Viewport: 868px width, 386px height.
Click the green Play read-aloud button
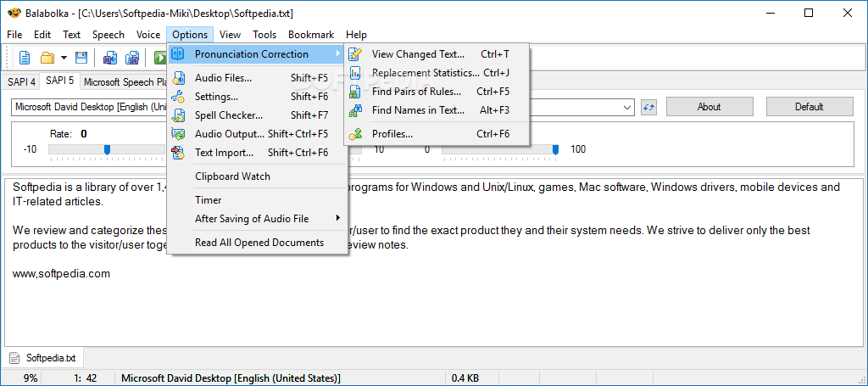tap(160, 57)
